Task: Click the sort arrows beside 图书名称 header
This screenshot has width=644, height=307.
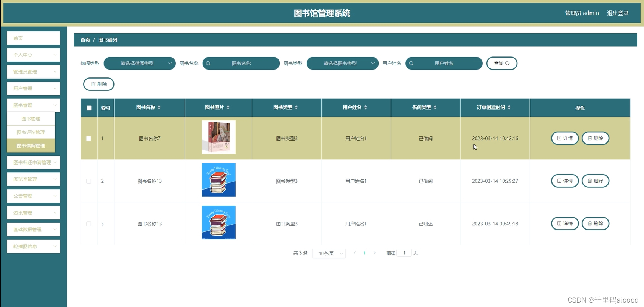Action: coord(159,108)
